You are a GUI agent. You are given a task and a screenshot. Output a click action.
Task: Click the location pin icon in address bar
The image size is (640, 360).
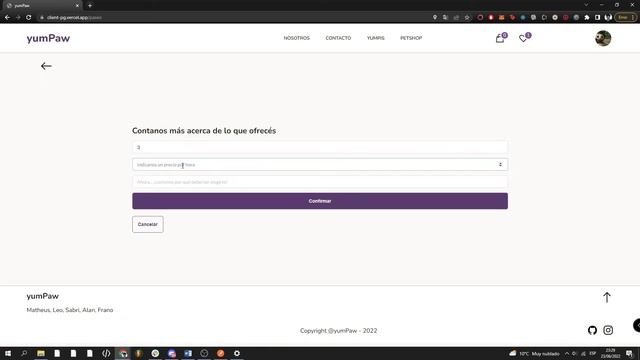pyautogui.click(x=435, y=18)
